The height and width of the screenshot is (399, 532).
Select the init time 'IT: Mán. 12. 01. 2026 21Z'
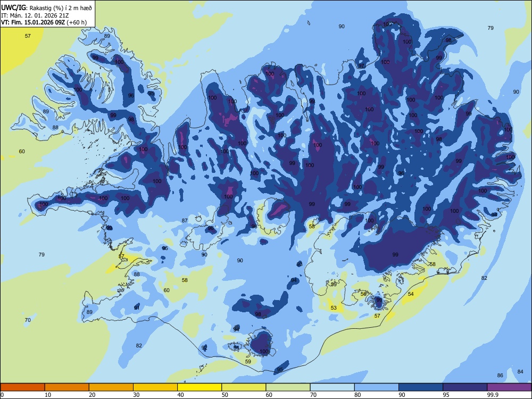point(35,15)
